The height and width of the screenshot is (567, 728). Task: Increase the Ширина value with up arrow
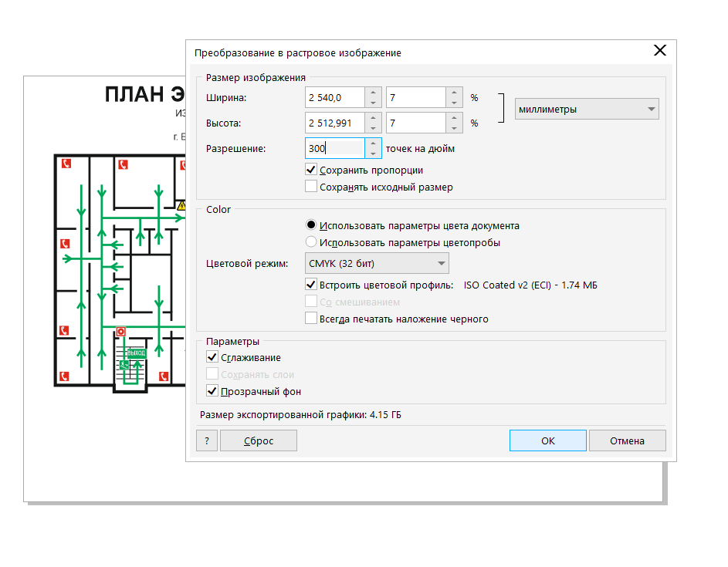(374, 93)
